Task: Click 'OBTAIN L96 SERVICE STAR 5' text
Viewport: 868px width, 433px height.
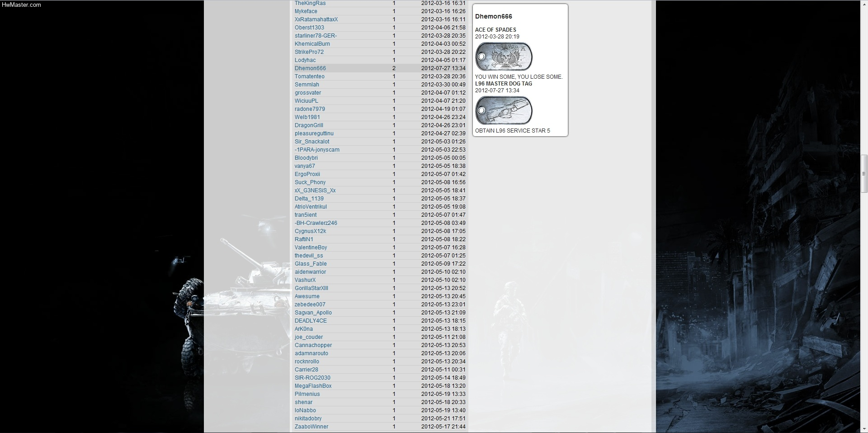Action: tap(513, 131)
